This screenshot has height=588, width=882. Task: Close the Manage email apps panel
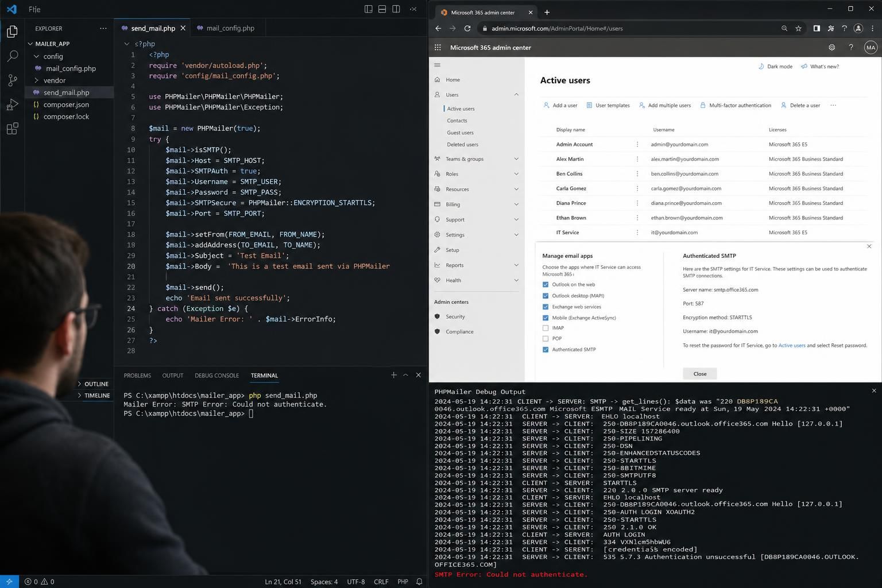pyautogui.click(x=869, y=246)
